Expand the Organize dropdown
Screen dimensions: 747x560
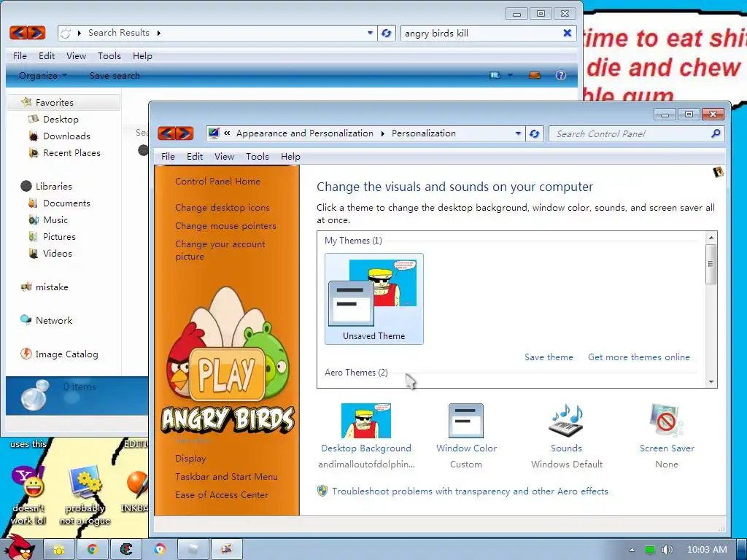pyautogui.click(x=43, y=75)
